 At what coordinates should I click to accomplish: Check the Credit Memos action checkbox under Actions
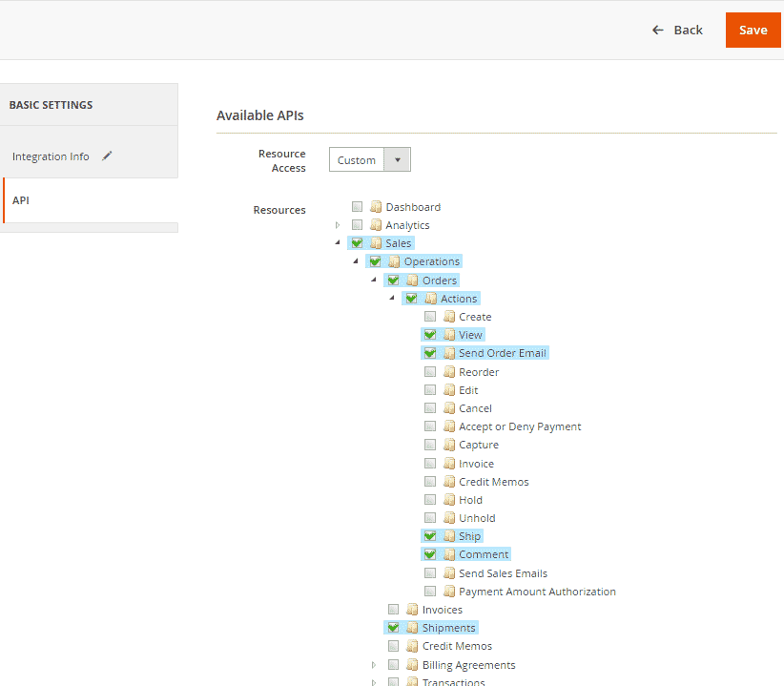point(430,482)
